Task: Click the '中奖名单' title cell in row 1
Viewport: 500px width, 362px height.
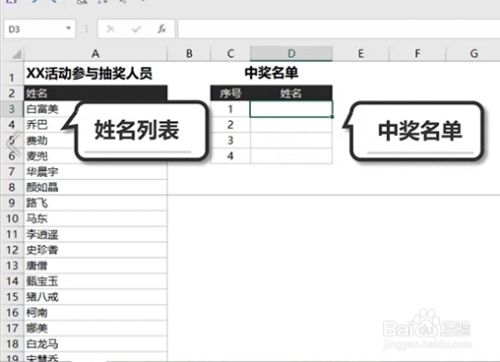Action: tap(271, 73)
